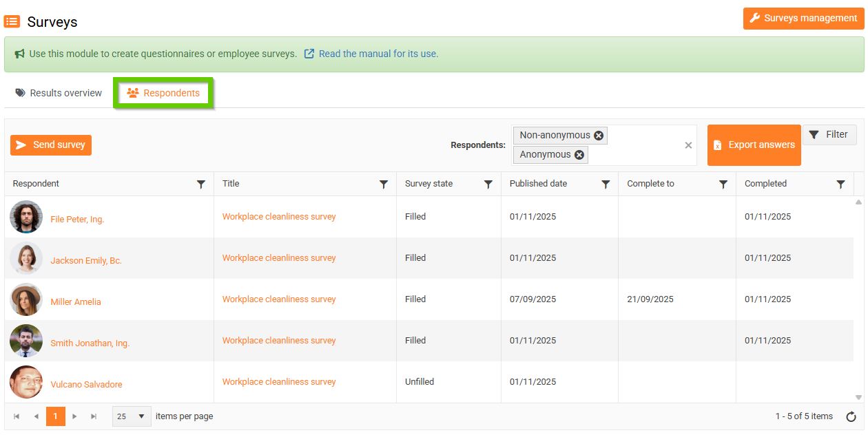The height and width of the screenshot is (435, 868).
Task: Open the Published date filter icon
Action: tap(606, 184)
